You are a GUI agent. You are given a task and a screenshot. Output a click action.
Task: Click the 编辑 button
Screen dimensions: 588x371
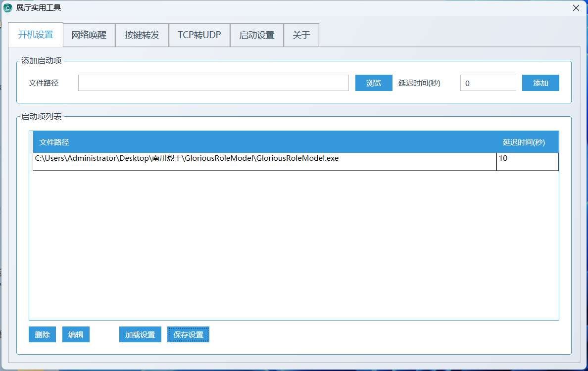coord(76,335)
